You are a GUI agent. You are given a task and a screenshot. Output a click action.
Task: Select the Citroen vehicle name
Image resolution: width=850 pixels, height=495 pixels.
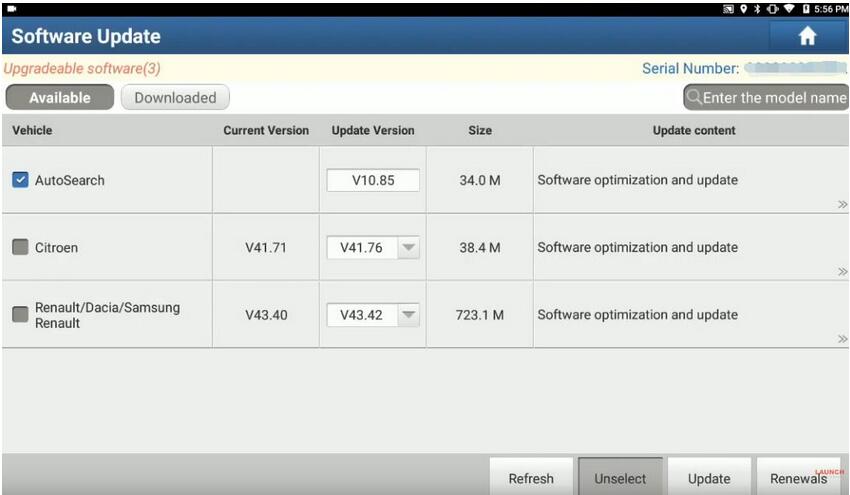(x=56, y=248)
